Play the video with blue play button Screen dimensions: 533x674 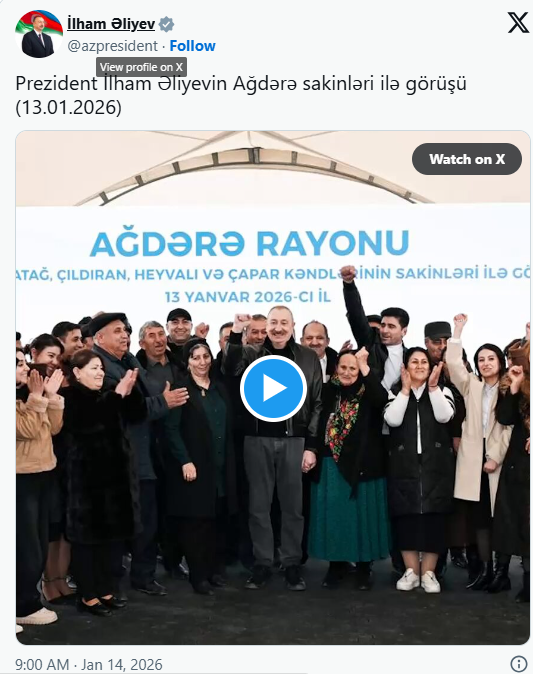click(273, 388)
